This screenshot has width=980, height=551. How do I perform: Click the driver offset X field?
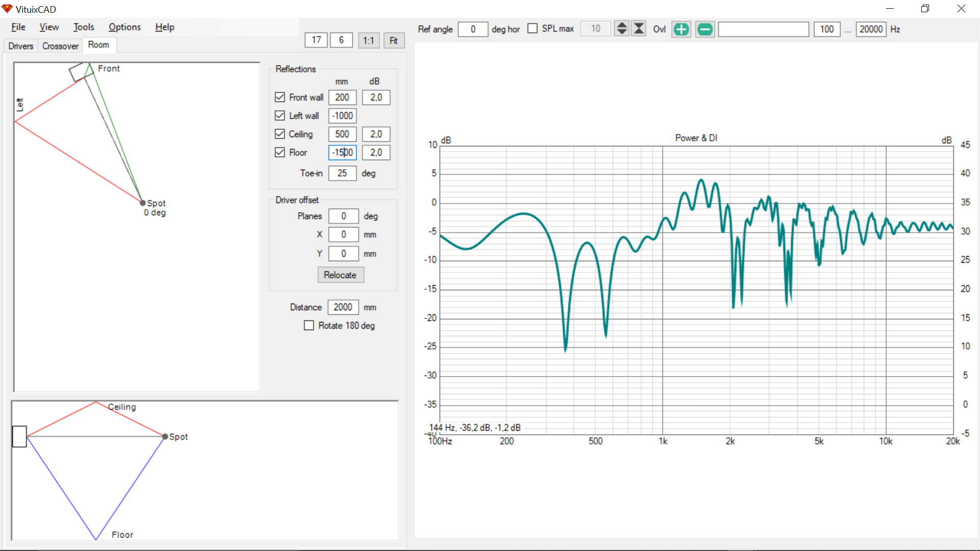coord(343,235)
